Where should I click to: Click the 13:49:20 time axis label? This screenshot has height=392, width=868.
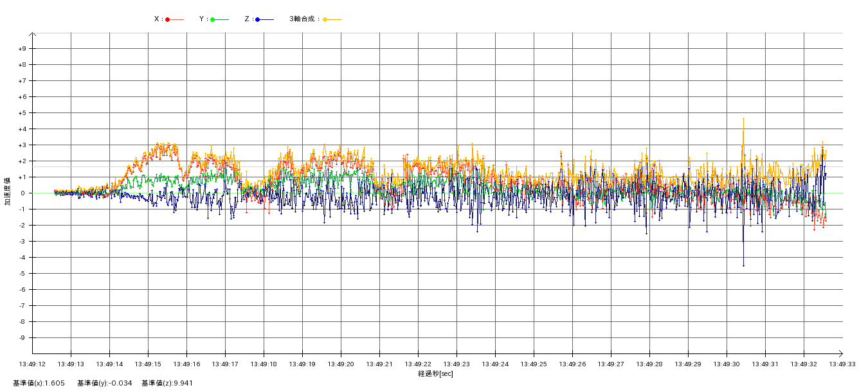pyautogui.click(x=341, y=364)
